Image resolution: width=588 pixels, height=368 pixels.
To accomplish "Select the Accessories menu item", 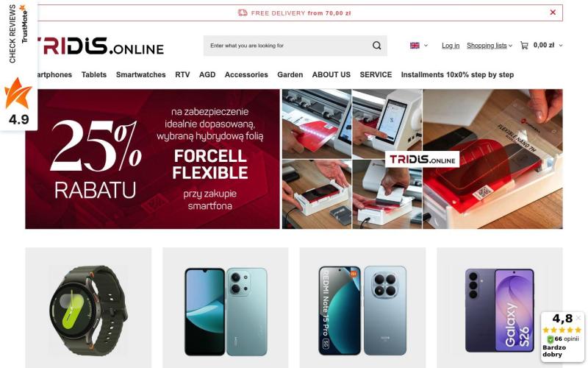I will (246, 75).
